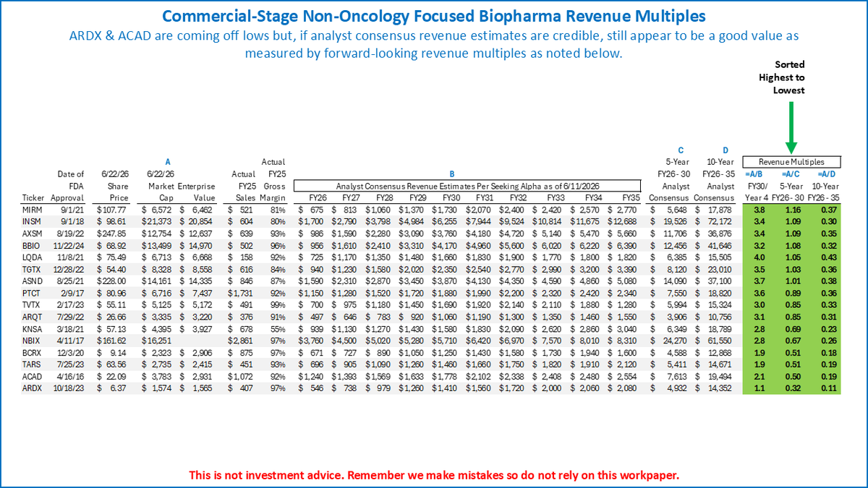This screenshot has width=868, height=488.
Task: Click LQDA FY30 multiple "4.0"
Action: coord(757,257)
